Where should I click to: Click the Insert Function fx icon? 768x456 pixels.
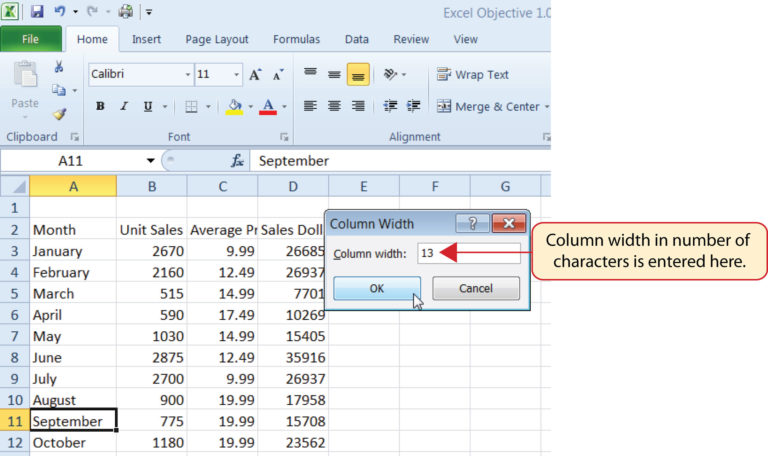(x=237, y=160)
